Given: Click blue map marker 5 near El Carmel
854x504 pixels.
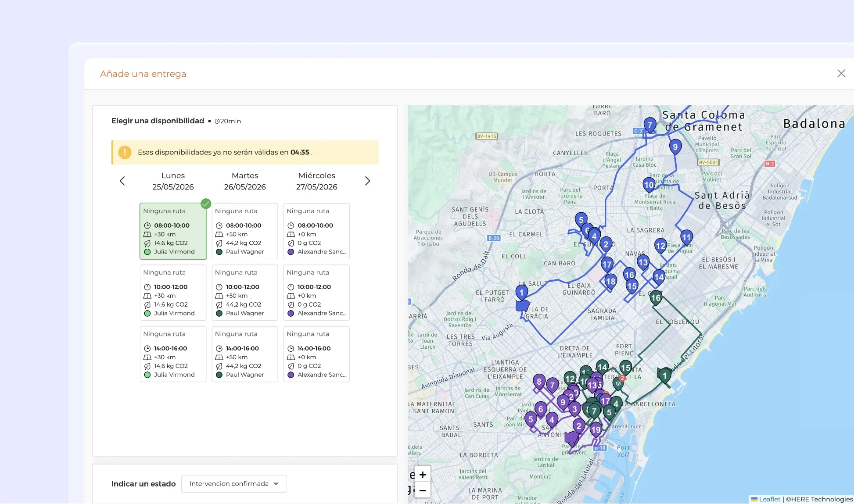Looking at the screenshot, I should tap(581, 220).
